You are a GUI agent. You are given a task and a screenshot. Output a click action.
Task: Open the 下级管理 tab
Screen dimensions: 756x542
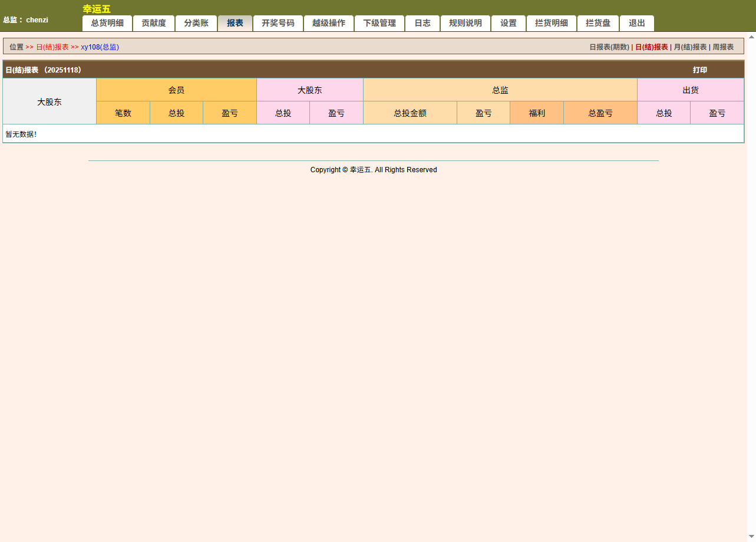click(379, 24)
